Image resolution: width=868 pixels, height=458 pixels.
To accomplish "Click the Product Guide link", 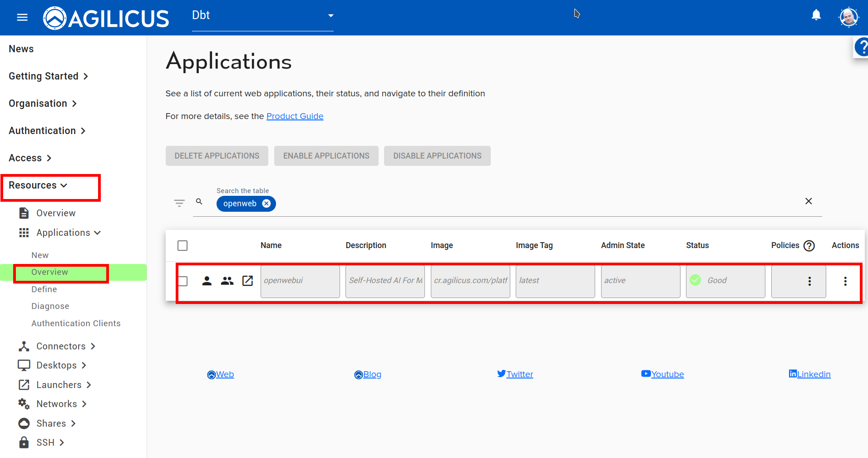I will (x=295, y=116).
